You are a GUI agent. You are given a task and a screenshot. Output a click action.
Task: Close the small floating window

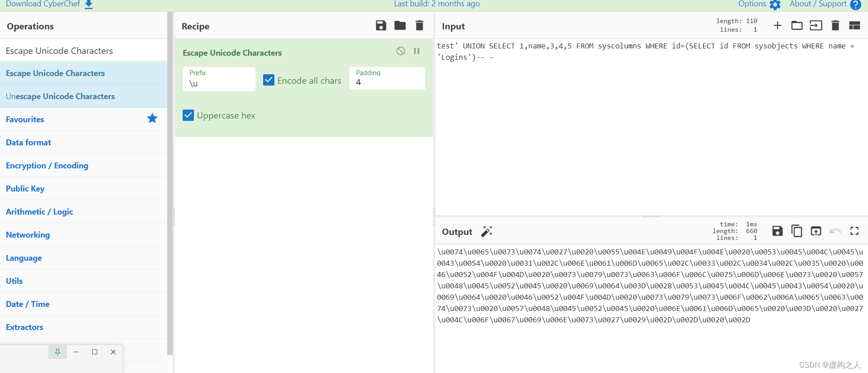tap(113, 352)
